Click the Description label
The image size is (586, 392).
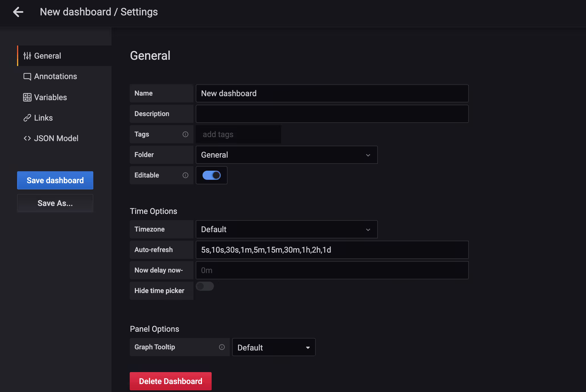152,114
